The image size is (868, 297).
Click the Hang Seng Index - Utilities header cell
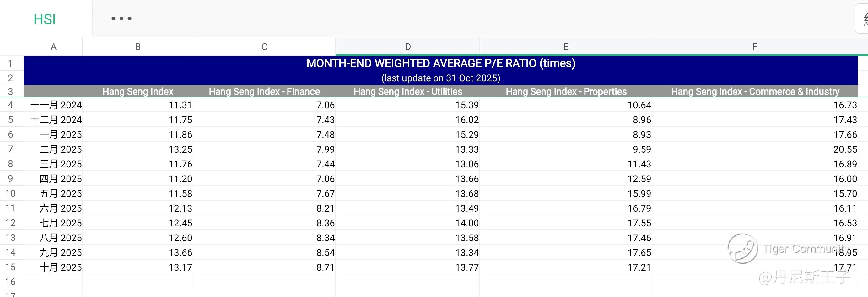click(408, 91)
